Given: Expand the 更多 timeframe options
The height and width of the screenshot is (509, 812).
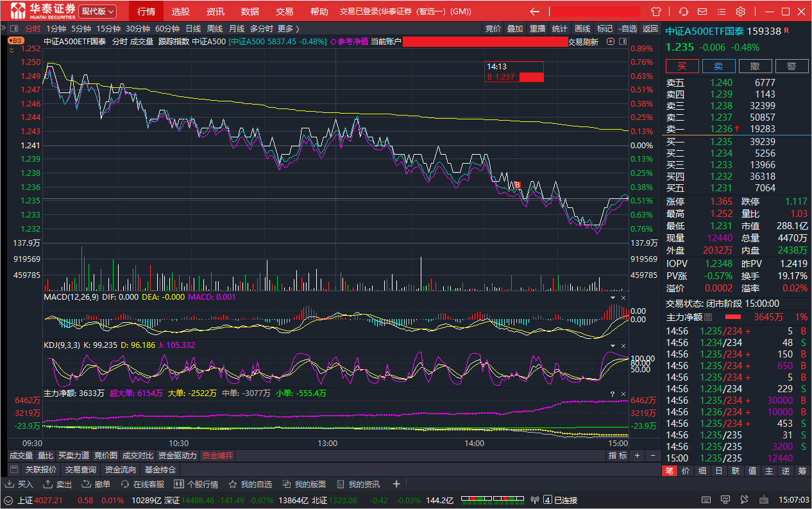Looking at the screenshot, I should (x=289, y=28).
